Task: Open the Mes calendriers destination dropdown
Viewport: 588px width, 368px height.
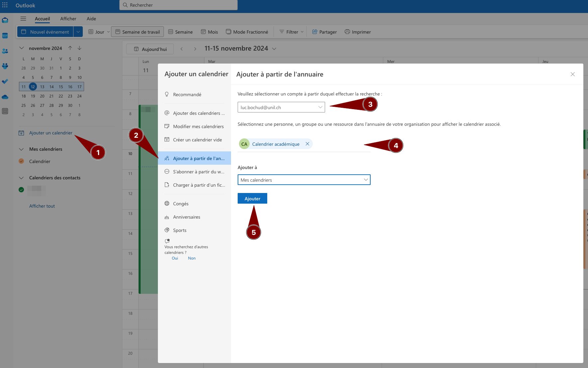Action: pyautogui.click(x=304, y=180)
